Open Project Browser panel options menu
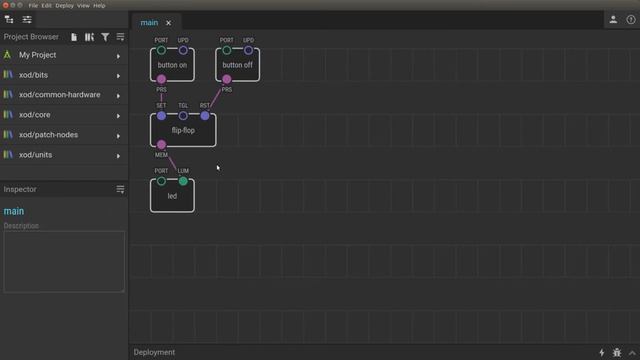The height and width of the screenshot is (360, 640). [120, 37]
